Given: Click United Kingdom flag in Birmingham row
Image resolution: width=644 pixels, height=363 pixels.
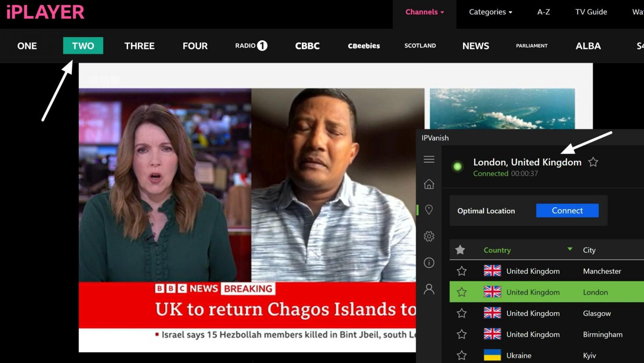Looking at the screenshot, I should pos(492,334).
